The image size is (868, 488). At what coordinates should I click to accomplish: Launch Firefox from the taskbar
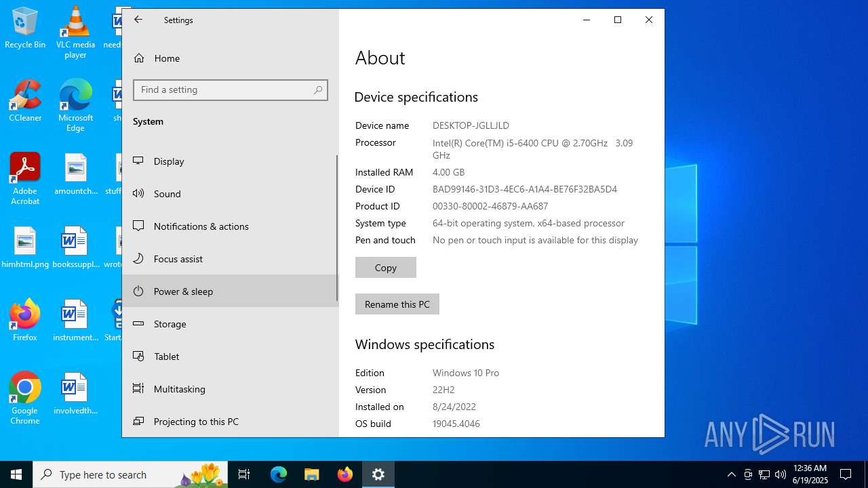click(345, 474)
